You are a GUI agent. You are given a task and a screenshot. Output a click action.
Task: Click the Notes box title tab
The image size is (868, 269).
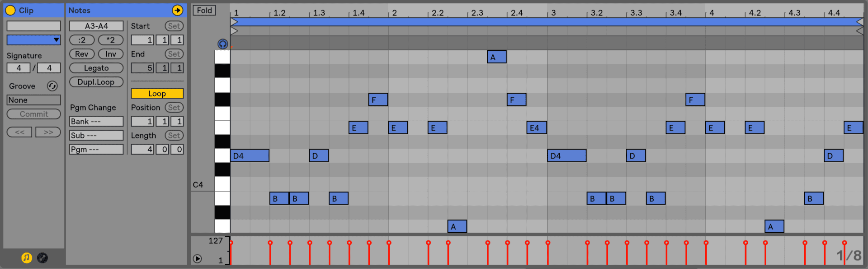(x=126, y=10)
